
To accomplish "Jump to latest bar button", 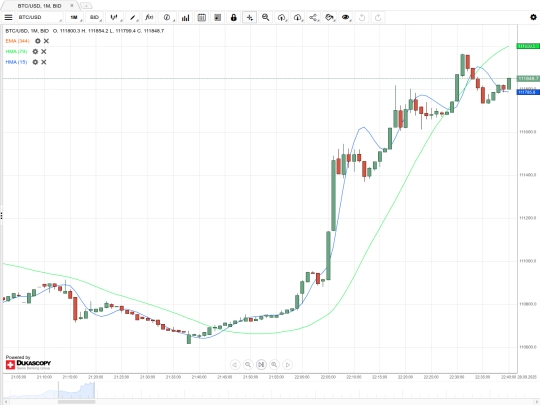I will [x=261, y=364].
